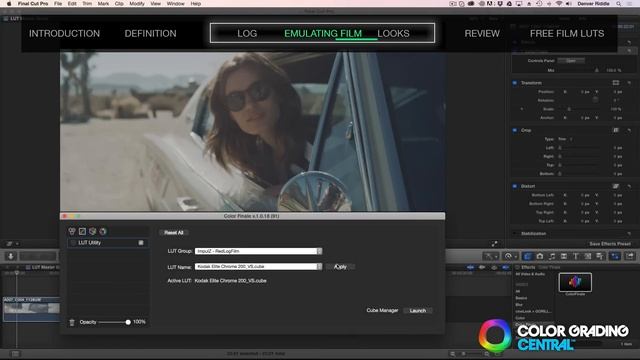
Task: Toggle the Transform effect checkbox
Action: [515, 83]
